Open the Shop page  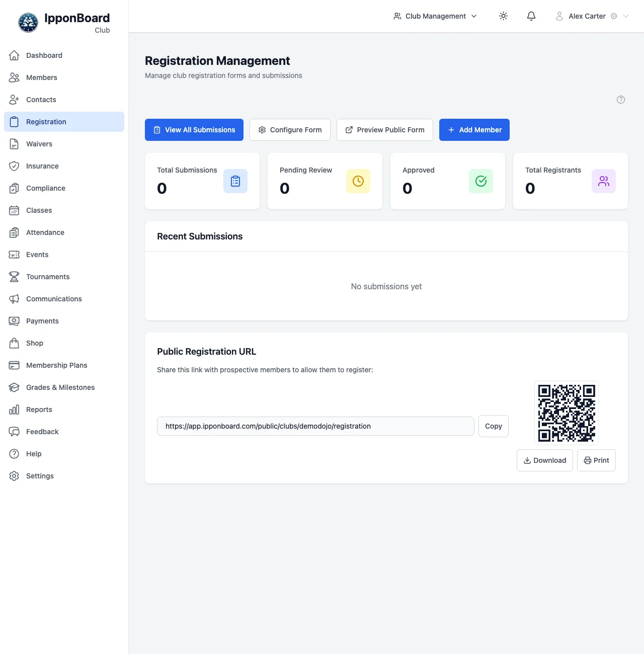(x=64, y=343)
